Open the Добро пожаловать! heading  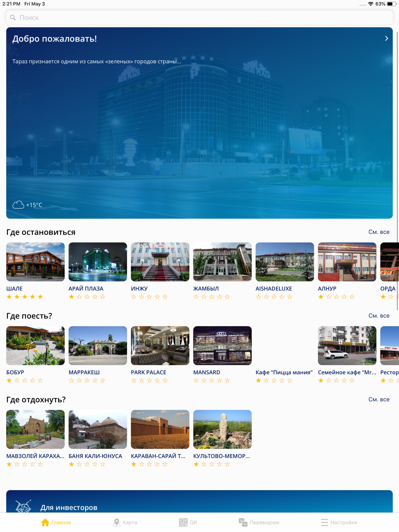(x=55, y=39)
